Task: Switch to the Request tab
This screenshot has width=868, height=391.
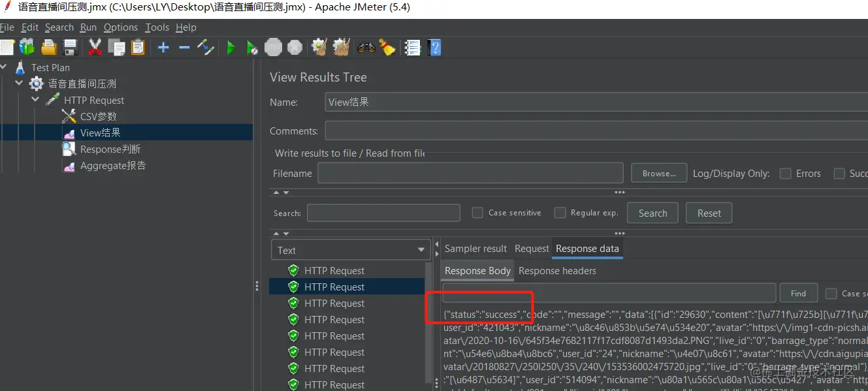Action: tap(532, 249)
